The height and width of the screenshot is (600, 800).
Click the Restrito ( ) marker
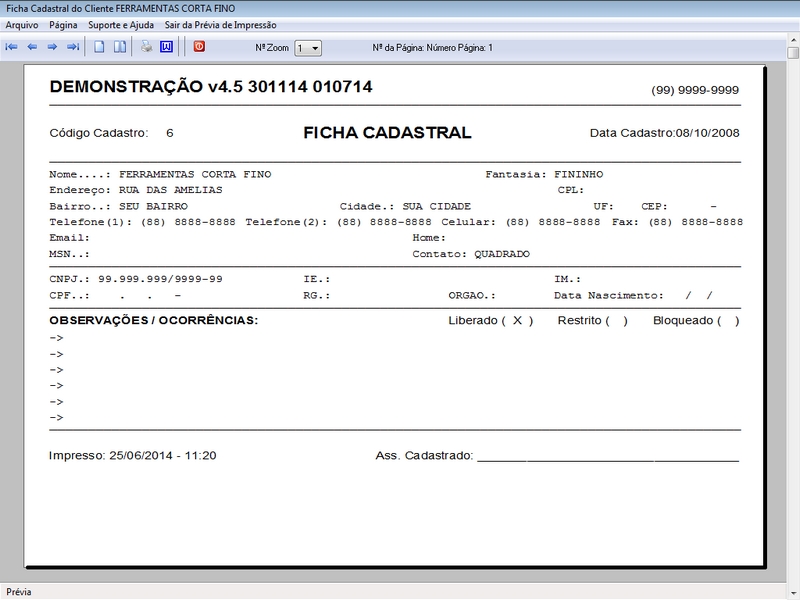[592, 320]
